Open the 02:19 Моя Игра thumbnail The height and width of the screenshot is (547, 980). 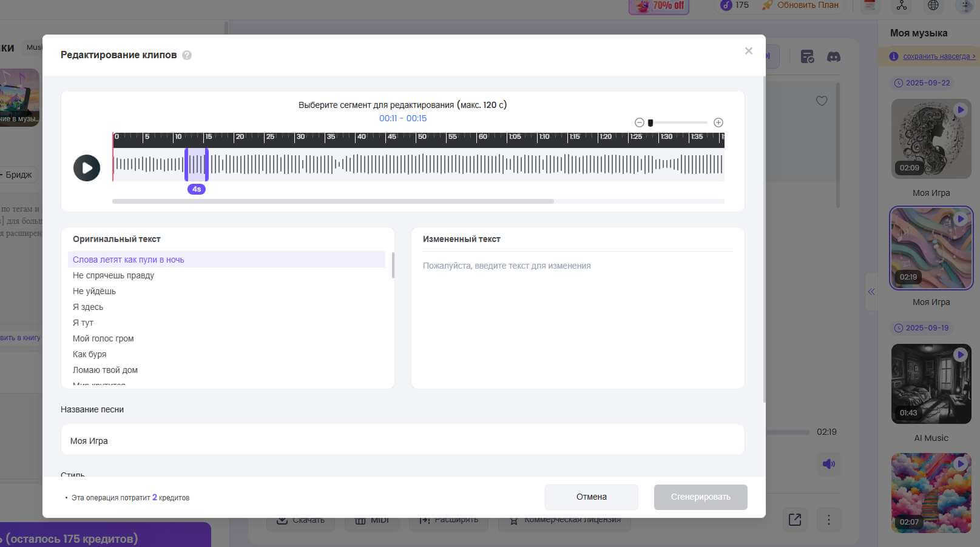[x=931, y=248]
